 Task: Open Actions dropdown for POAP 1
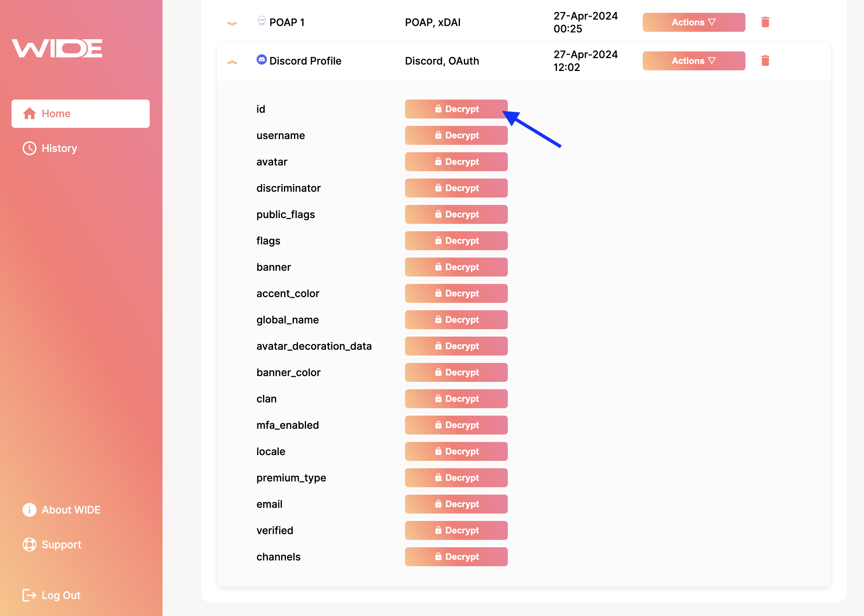click(694, 22)
